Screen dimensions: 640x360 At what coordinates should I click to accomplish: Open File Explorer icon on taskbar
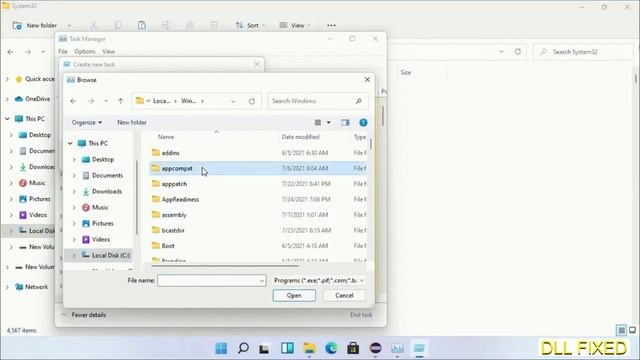(x=309, y=348)
